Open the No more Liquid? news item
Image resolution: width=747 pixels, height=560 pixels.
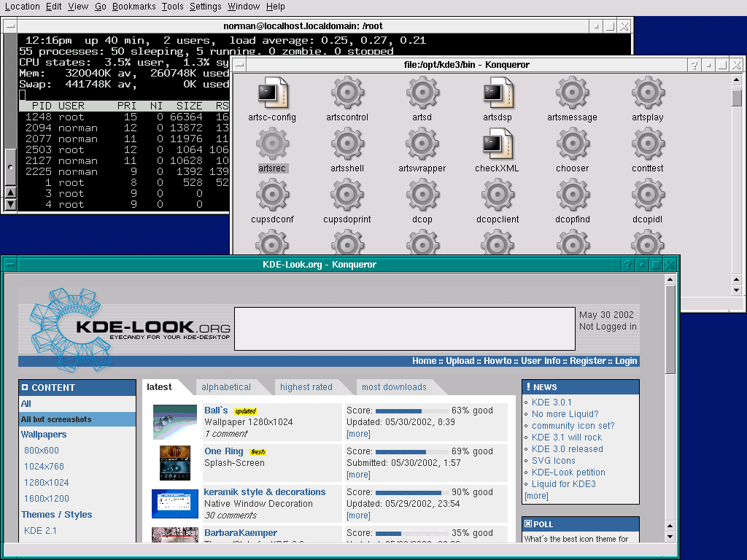(x=565, y=414)
